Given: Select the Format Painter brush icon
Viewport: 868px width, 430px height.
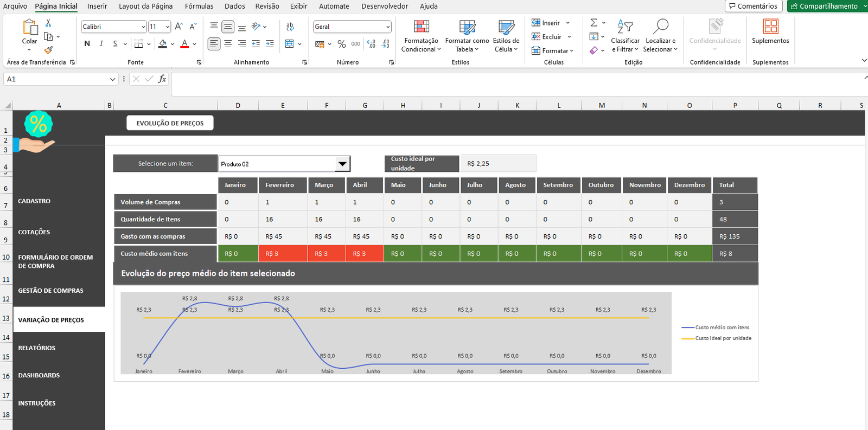Looking at the screenshot, I should pos(48,50).
